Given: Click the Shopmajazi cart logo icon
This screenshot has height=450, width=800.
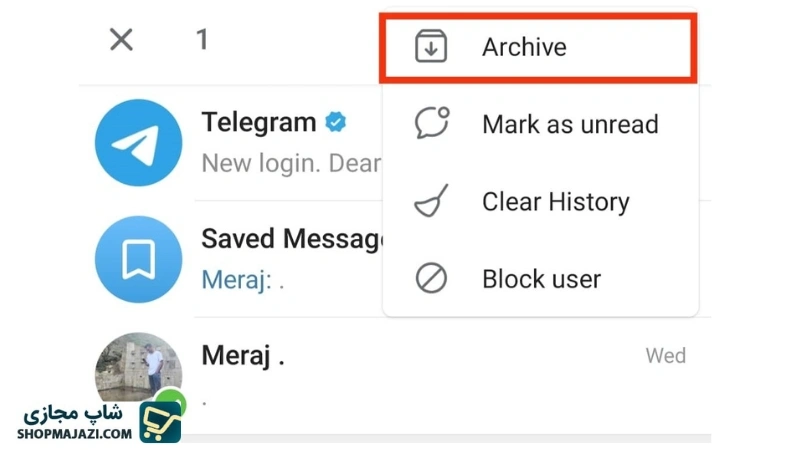Looking at the screenshot, I should 159,421.
